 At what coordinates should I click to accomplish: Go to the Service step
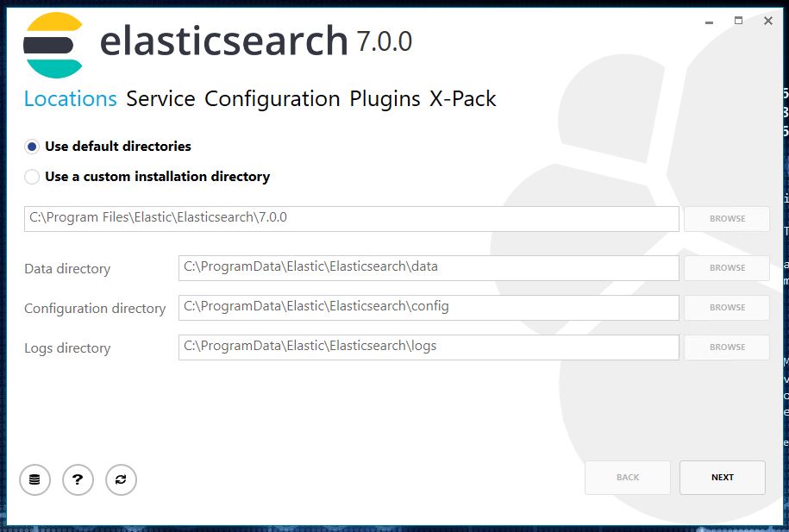(x=160, y=98)
